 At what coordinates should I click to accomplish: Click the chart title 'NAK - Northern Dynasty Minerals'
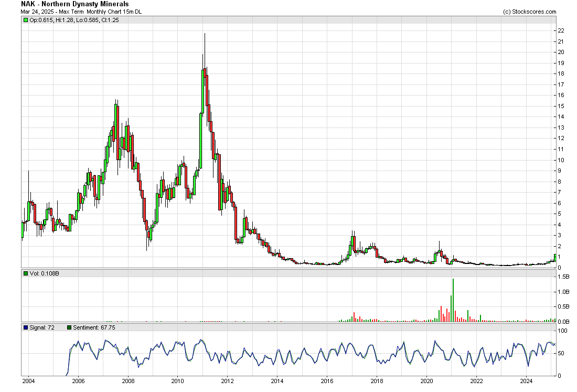pyautogui.click(x=74, y=4)
